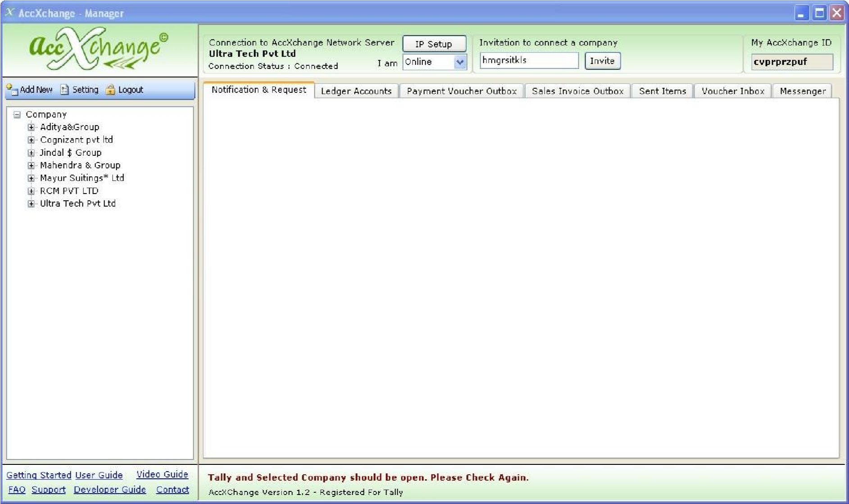Switch to the Sent Items tab
The width and height of the screenshot is (849, 504).
(663, 91)
